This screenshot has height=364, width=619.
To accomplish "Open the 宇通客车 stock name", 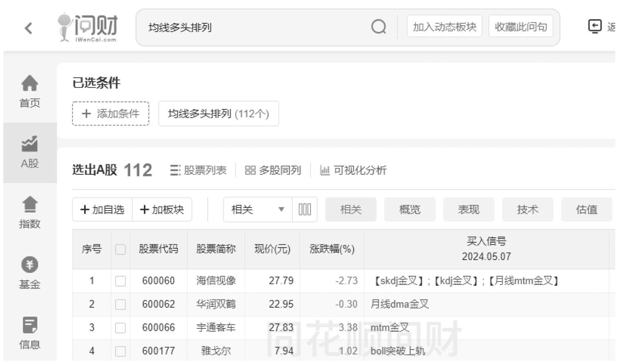I will pyautogui.click(x=216, y=328).
